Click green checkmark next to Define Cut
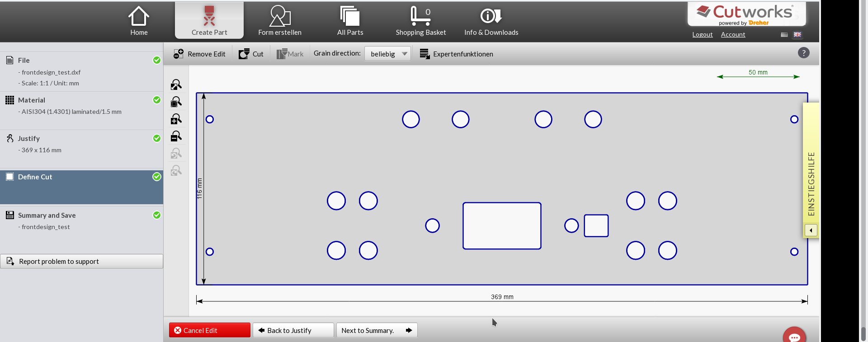Viewport: 868px width, 342px height. click(157, 177)
